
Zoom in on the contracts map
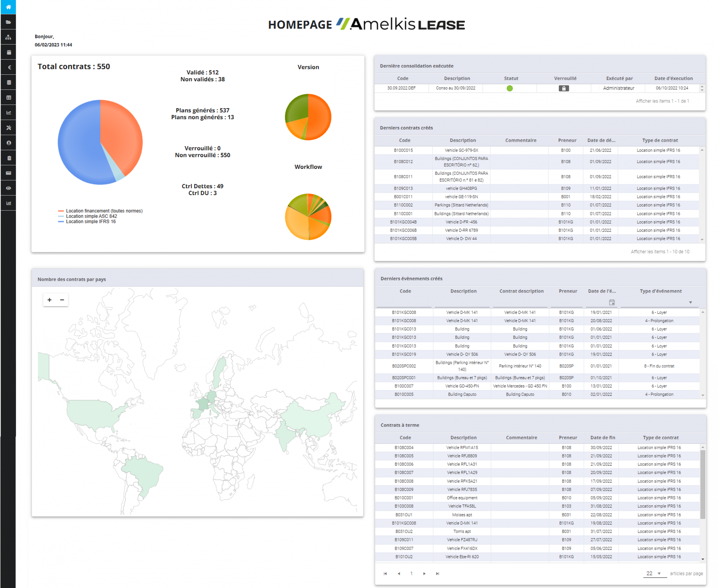tap(49, 300)
